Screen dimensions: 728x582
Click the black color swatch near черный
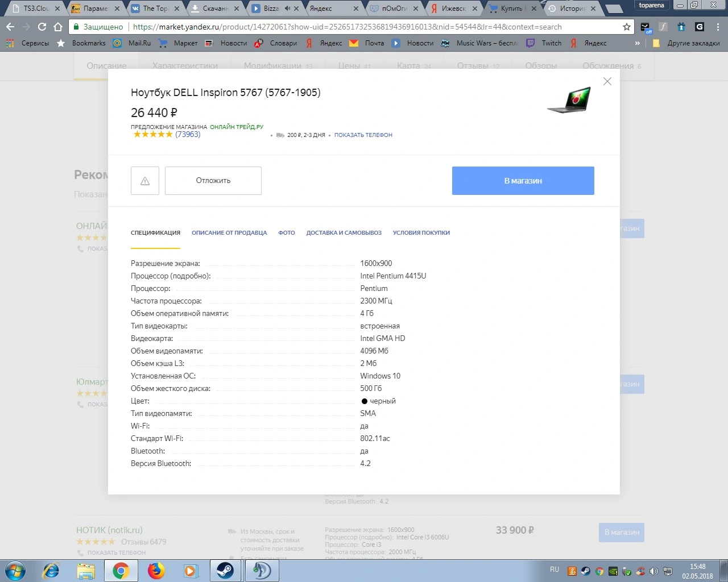coord(365,401)
